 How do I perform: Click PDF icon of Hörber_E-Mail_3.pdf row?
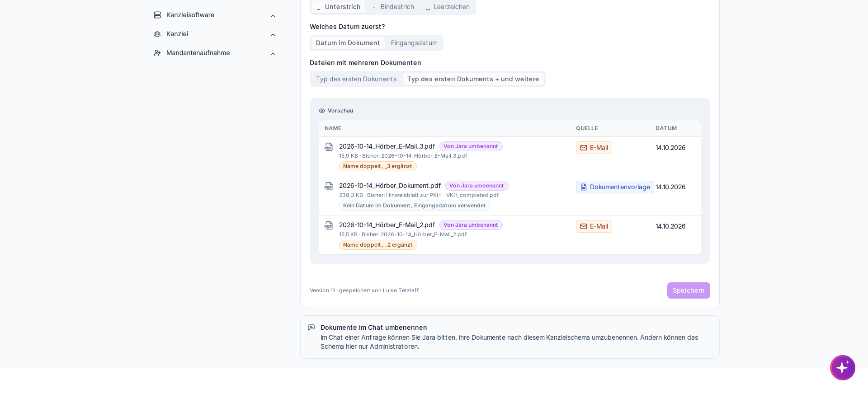pos(329,147)
